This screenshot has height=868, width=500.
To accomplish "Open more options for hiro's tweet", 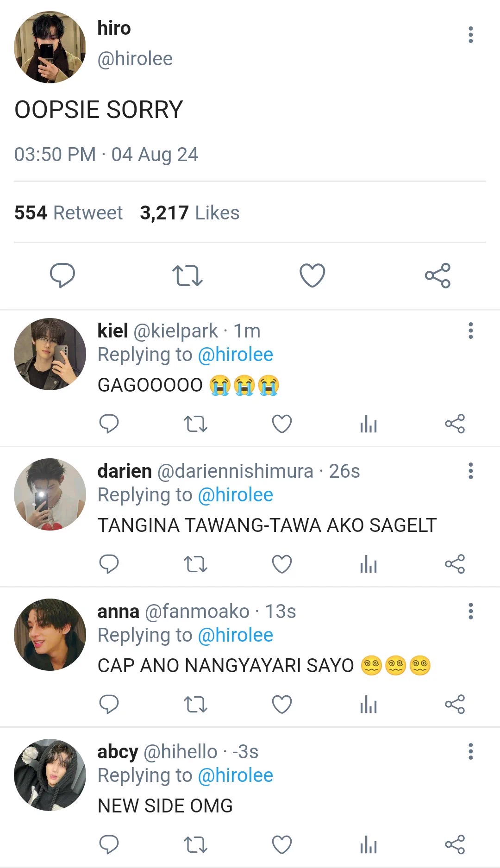I will pos(471,35).
